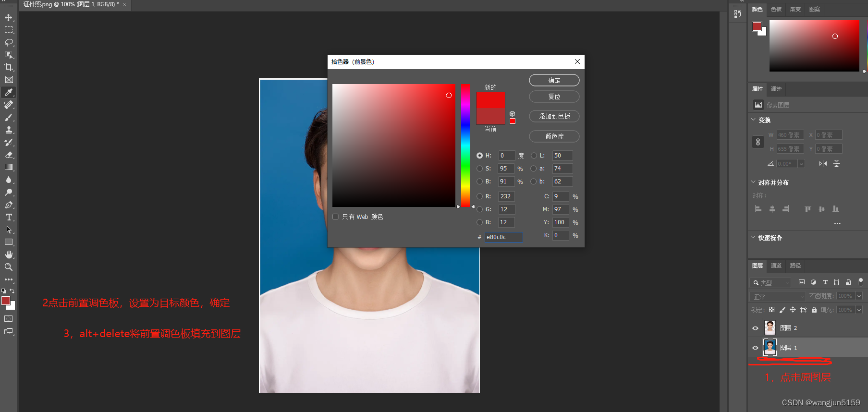Select the Object Selection tool
This screenshot has width=868, height=412.
9,55
